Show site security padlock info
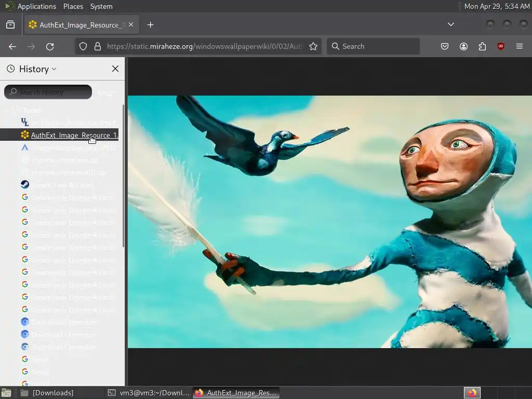This screenshot has height=399, width=532. pyautogui.click(x=98, y=46)
